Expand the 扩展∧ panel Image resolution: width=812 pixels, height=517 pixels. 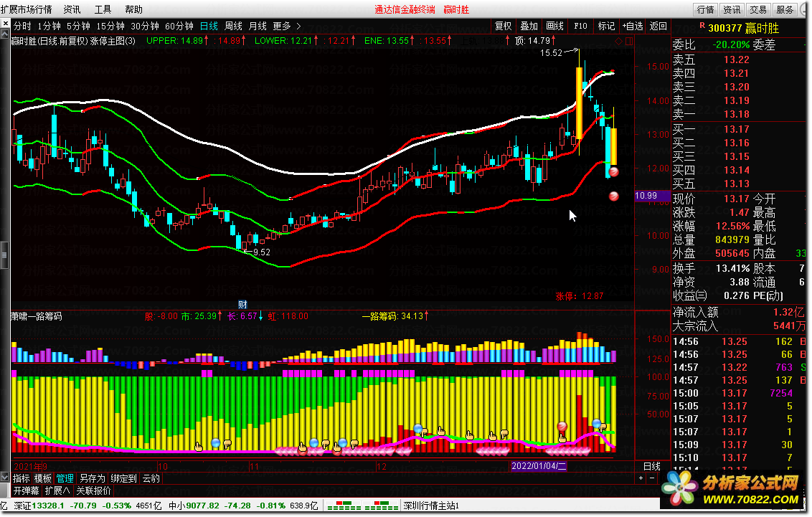[57, 490]
